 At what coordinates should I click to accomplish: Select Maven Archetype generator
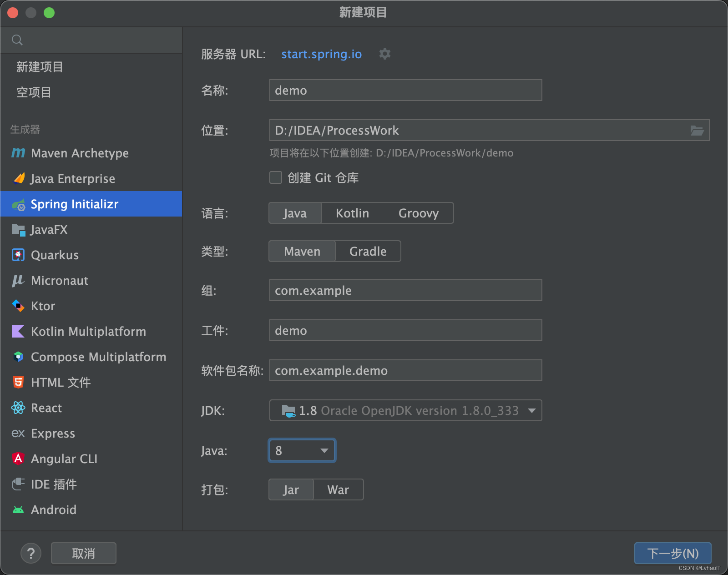(91, 153)
